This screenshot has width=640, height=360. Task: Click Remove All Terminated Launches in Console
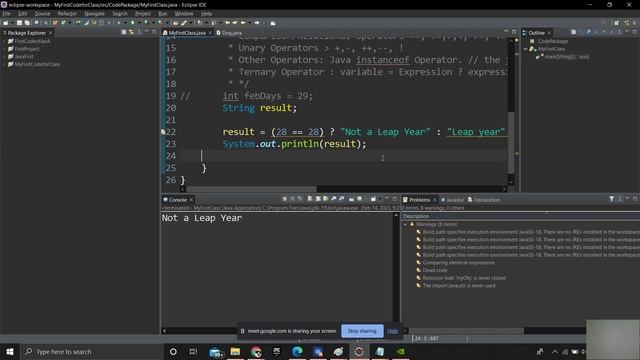pyautogui.click(x=300, y=199)
